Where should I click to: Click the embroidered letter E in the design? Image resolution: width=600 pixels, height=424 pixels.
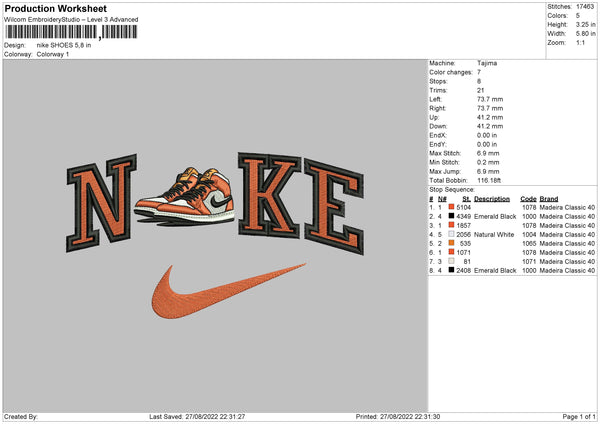pos(334,207)
